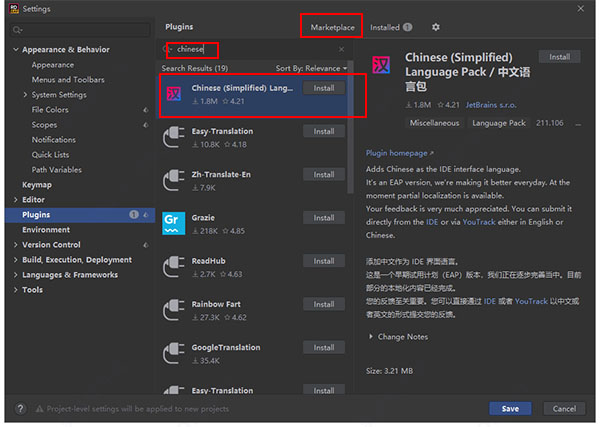This screenshot has width=600, height=427.
Task: Expand Change Notes disclosure triangle
Action: click(371, 337)
